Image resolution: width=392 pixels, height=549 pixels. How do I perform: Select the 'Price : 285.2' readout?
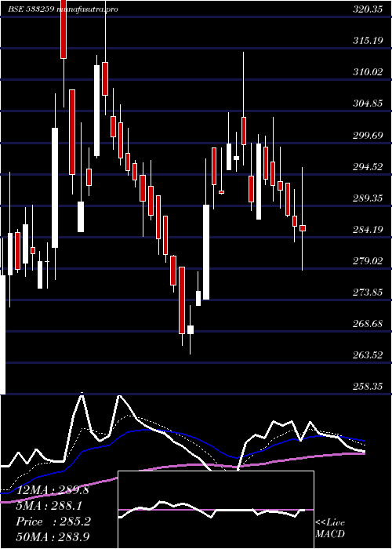click(x=53, y=522)
